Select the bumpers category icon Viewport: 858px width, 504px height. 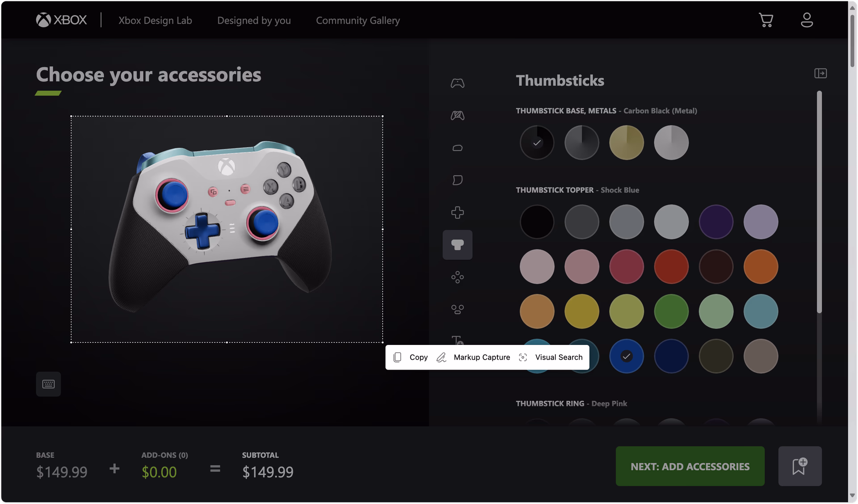tap(457, 148)
